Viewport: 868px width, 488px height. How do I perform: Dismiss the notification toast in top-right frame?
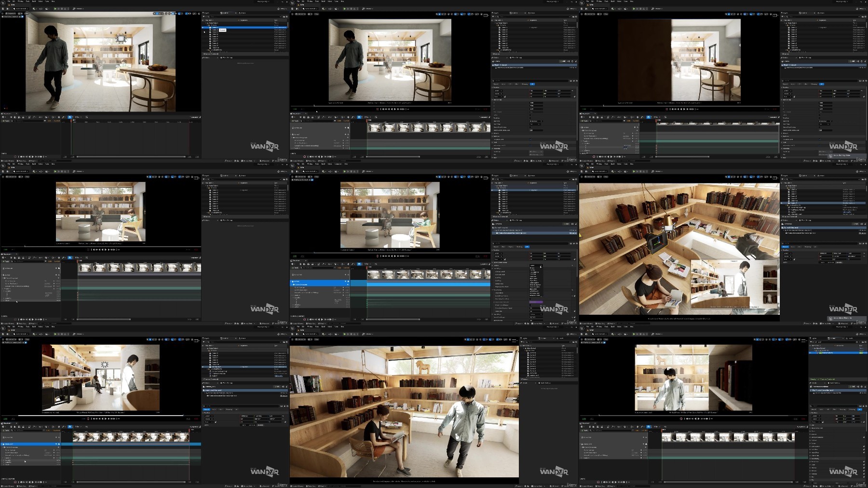[847, 155]
